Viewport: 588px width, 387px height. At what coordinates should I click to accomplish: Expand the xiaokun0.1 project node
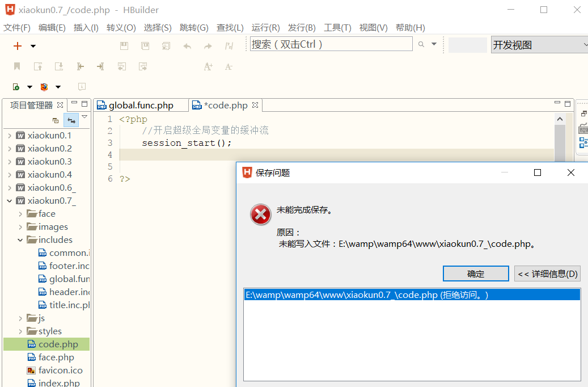click(10, 136)
